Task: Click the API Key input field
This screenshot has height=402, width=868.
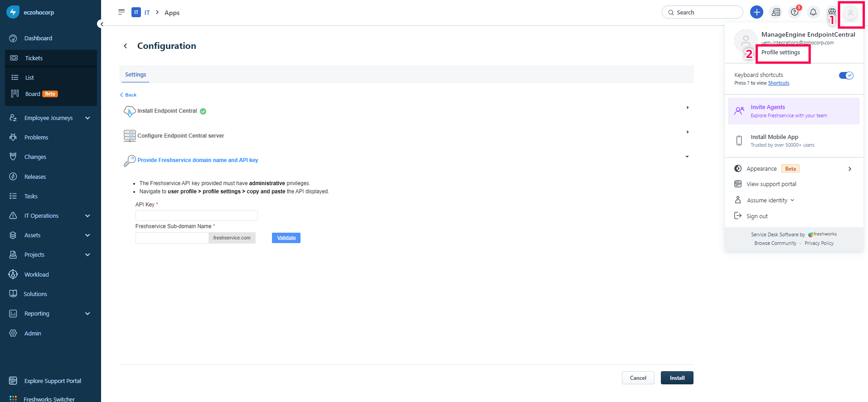Action: tap(196, 215)
